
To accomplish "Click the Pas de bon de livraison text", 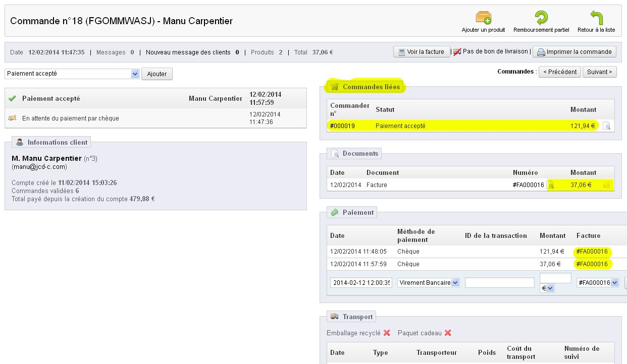I will [495, 51].
